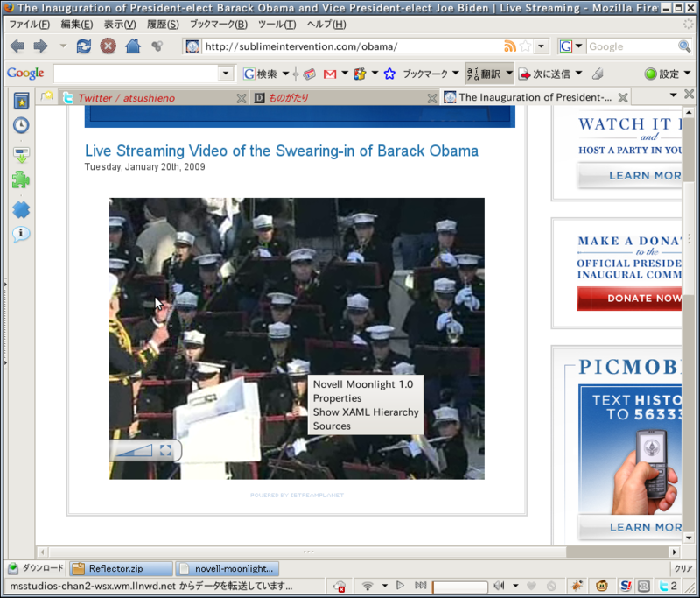The image size is (700, 598).
Task: Open the 表示(V) menu
Action: coord(120,25)
